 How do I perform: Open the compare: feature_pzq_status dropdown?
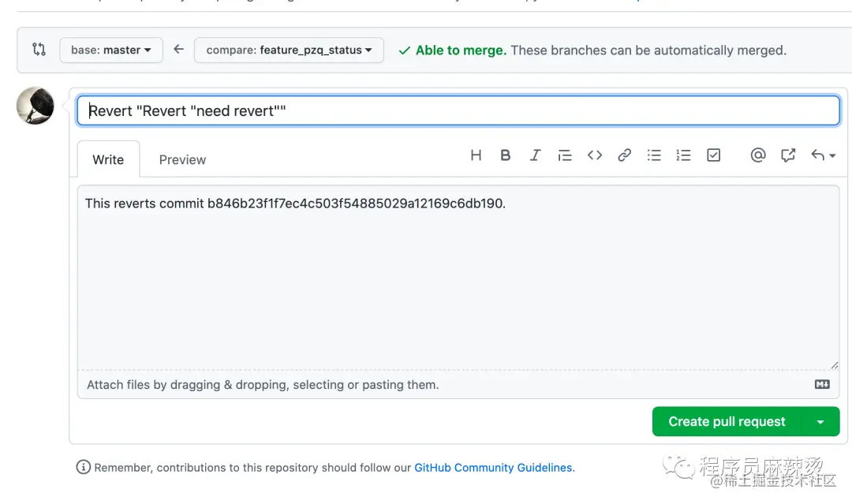(x=289, y=50)
